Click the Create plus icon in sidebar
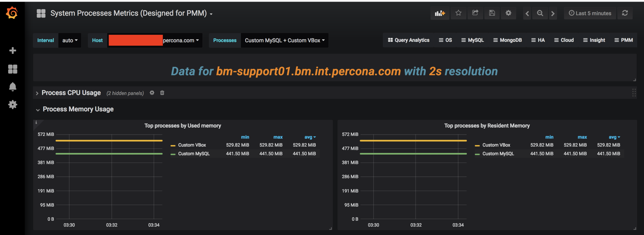This screenshot has width=644, height=235. [x=13, y=51]
